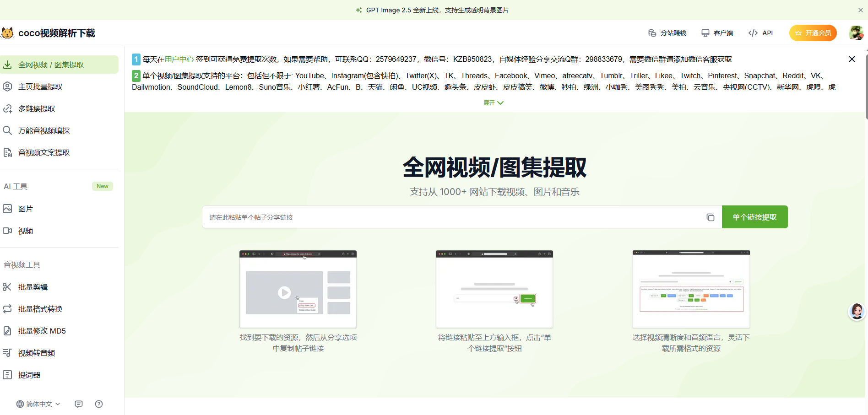This screenshot has width=868, height=415.
Task: Click the page vertical scrollbar
Action: (x=866, y=87)
